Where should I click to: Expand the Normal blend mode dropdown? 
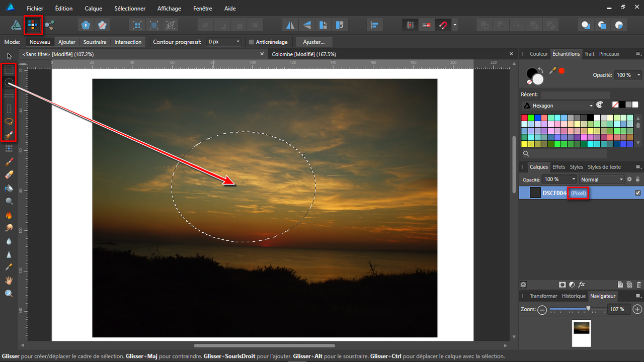click(x=602, y=179)
